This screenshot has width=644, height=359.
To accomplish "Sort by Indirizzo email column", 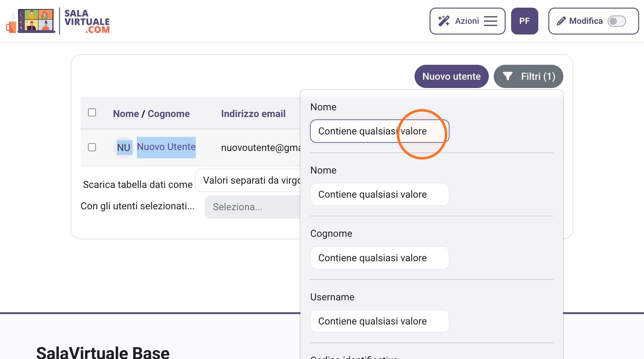I will pyautogui.click(x=253, y=114).
